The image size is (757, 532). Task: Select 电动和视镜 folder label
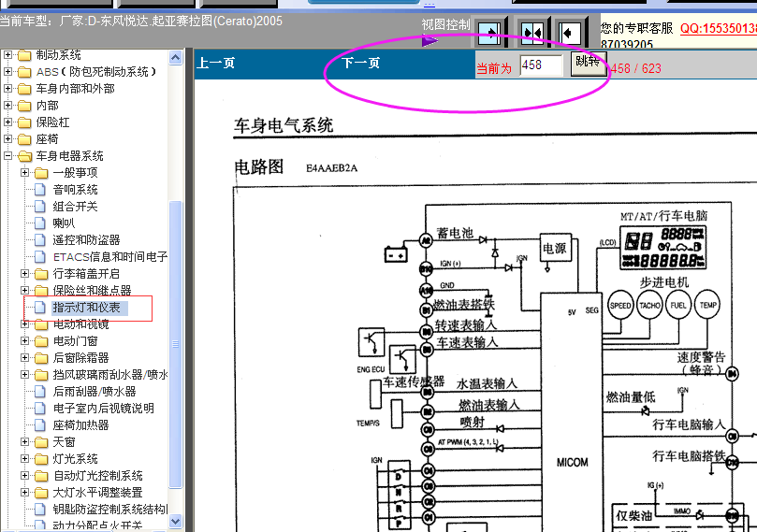tap(80, 324)
